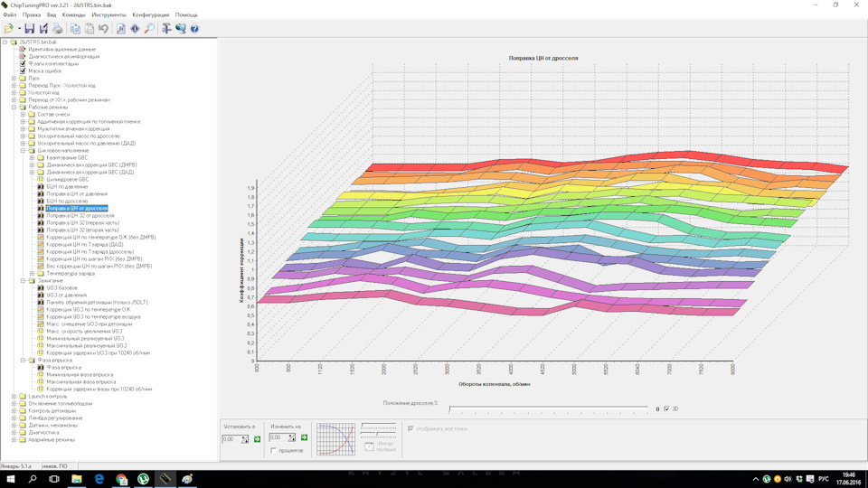This screenshot has height=488, width=868.
Task: Select Поправка ЦН от давления table
Action: [77, 193]
